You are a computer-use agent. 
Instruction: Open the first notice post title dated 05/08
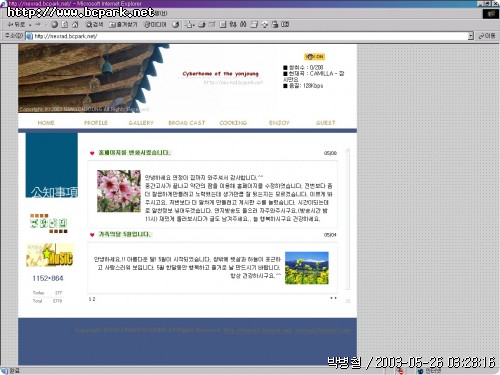click(x=134, y=153)
